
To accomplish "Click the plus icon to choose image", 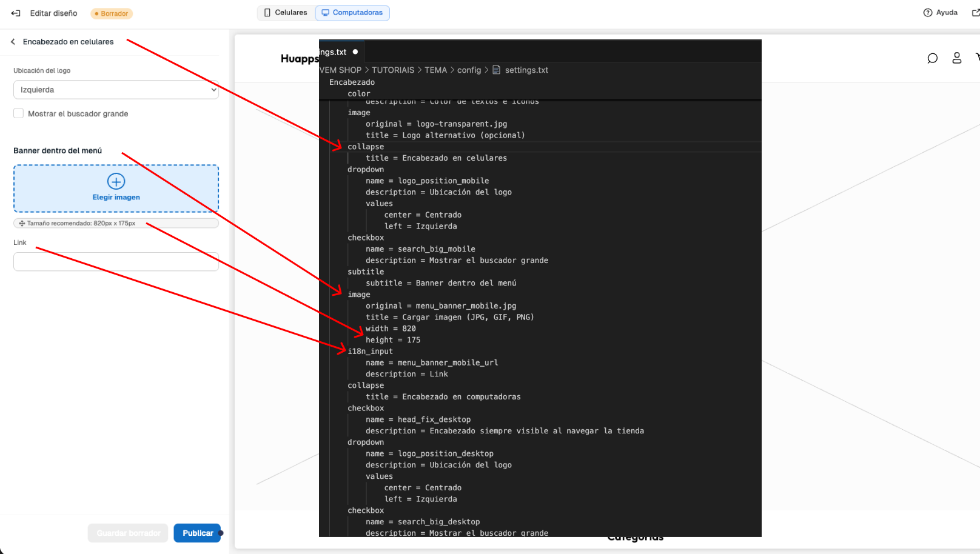I will (116, 181).
